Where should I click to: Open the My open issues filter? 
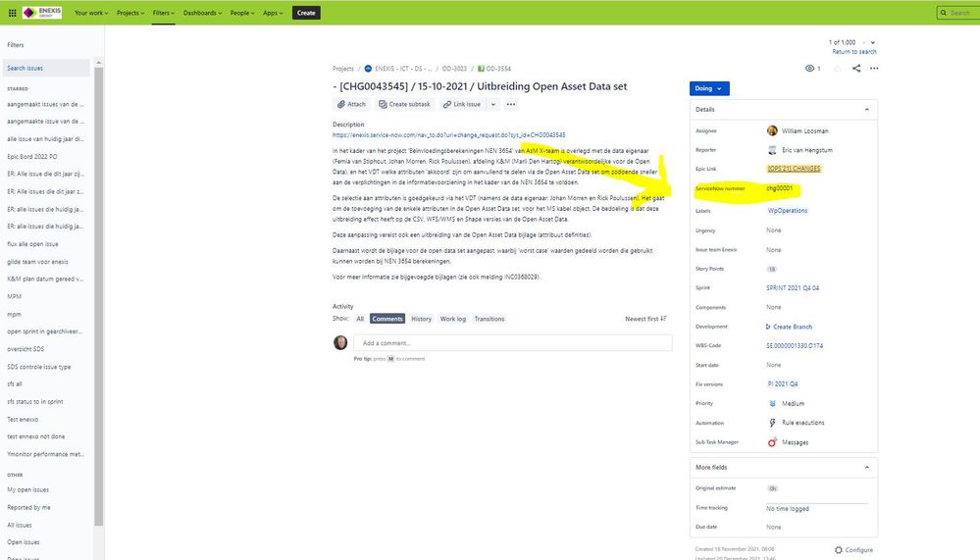pyautogui.click(x=27, y=490)
